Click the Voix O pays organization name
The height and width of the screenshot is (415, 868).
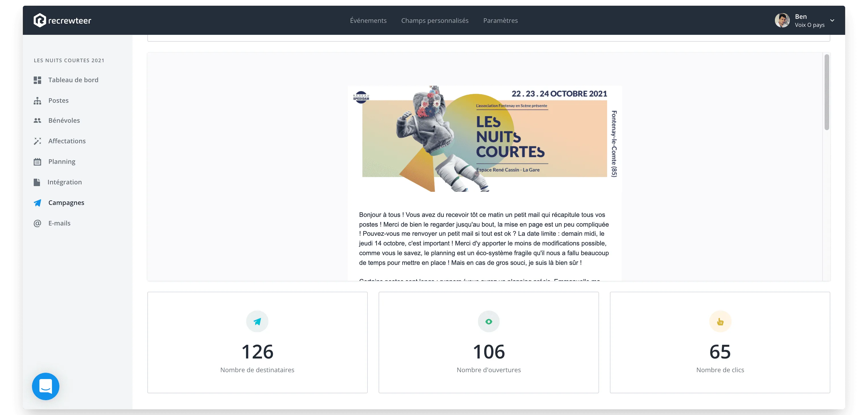coord(810,25)
